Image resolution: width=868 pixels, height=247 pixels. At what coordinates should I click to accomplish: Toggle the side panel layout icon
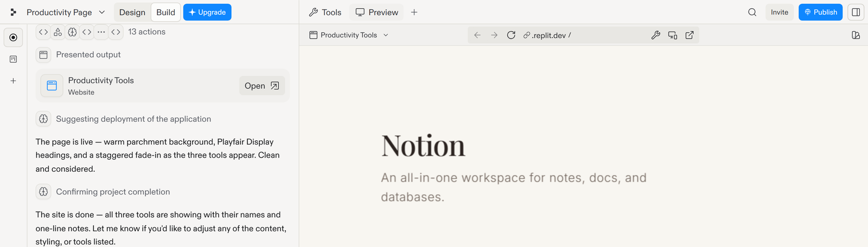pos(856,12)
